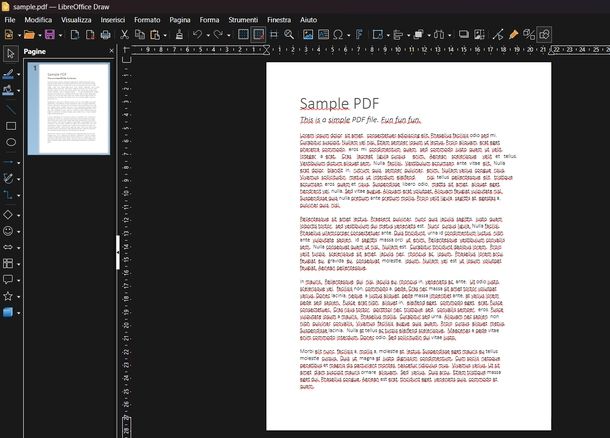Select the Rectangle tool
Image resolution: width=610 pixels, height=438 pixels.
click(11, 126)
